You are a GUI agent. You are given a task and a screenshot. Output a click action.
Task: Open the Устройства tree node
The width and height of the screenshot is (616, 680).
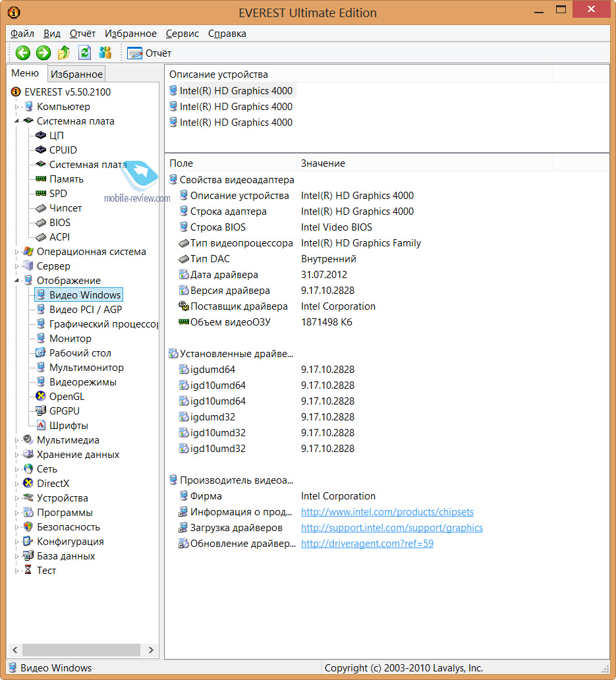pyautogui.click(x=62, y=498)
